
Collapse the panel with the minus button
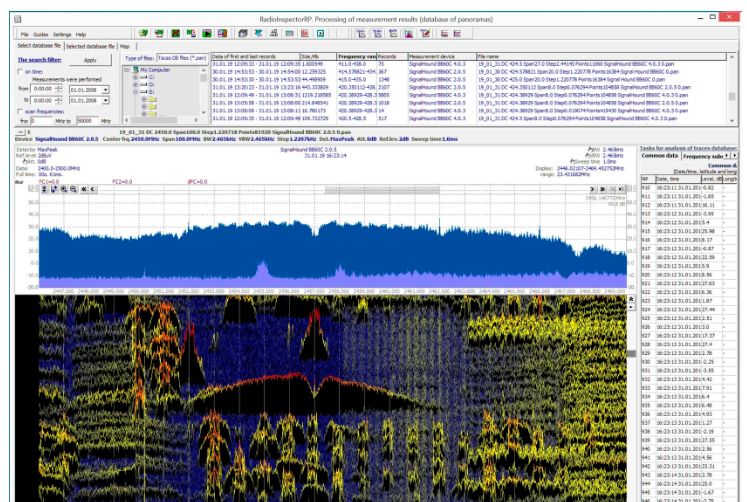(x=20, y=132)
